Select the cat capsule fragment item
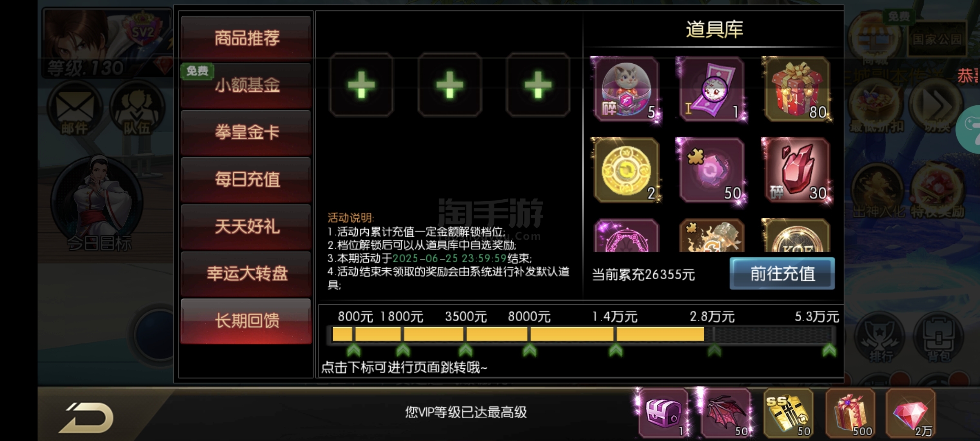980x441 pixels. point(625,89)
